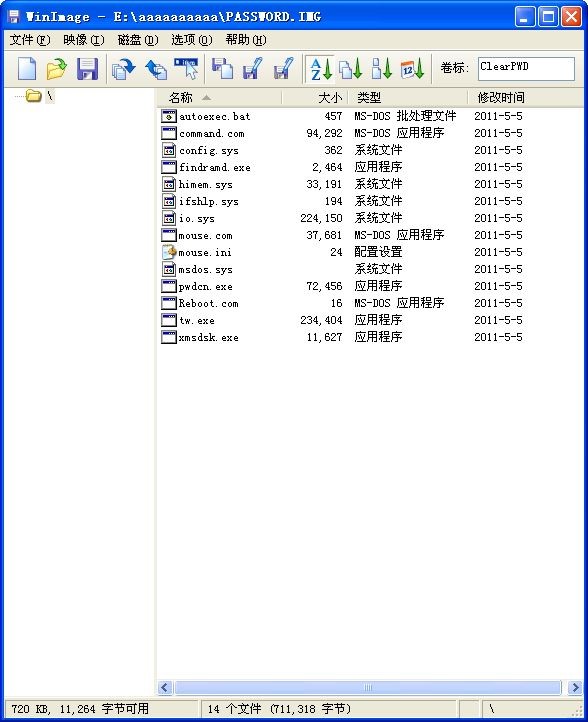Click 配置设置 type of mouse.ini
The width and height of the screenshot is (588, 722).
click(x=378, y=252)
